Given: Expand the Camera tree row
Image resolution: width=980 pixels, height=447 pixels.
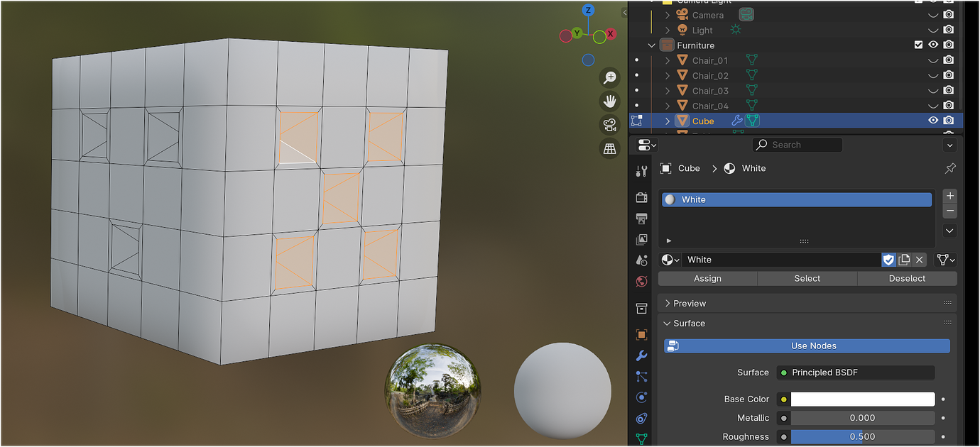Looking at the screenshot, I should [668, 15].
